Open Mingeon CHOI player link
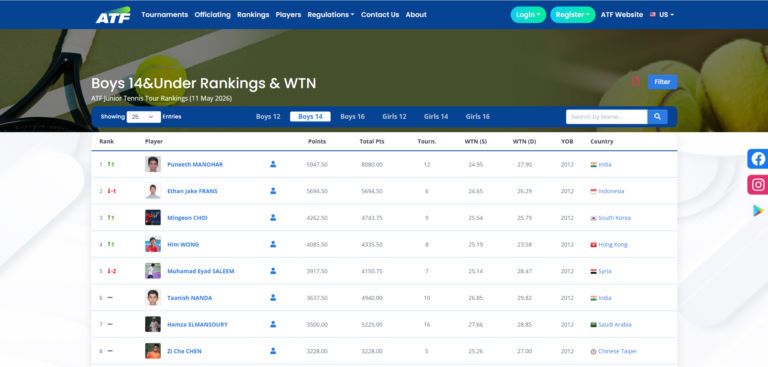The width and height of the screenshot is (768, 367). (x=187, y=218)
